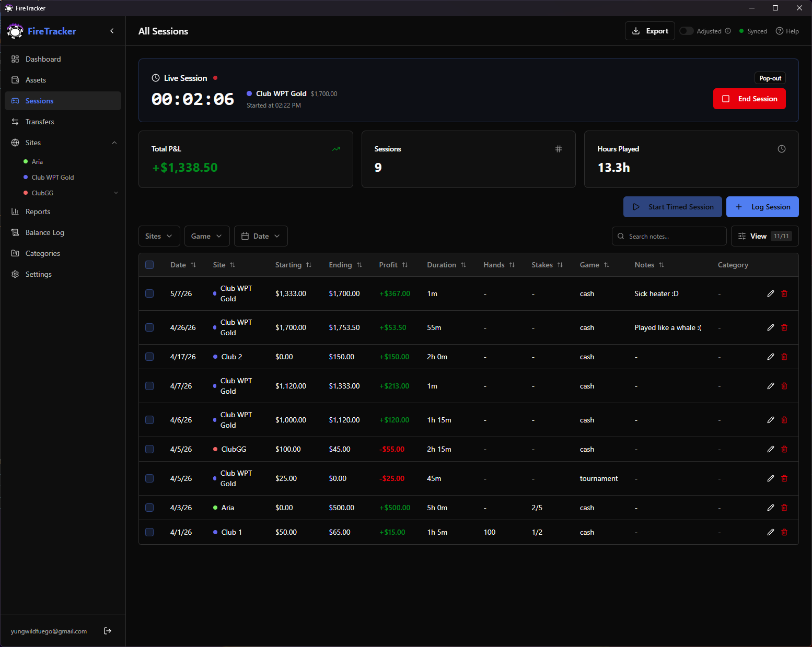
Task: Edit the ClubGG 4/5/26 session
Action: click(x=770, y=449)
